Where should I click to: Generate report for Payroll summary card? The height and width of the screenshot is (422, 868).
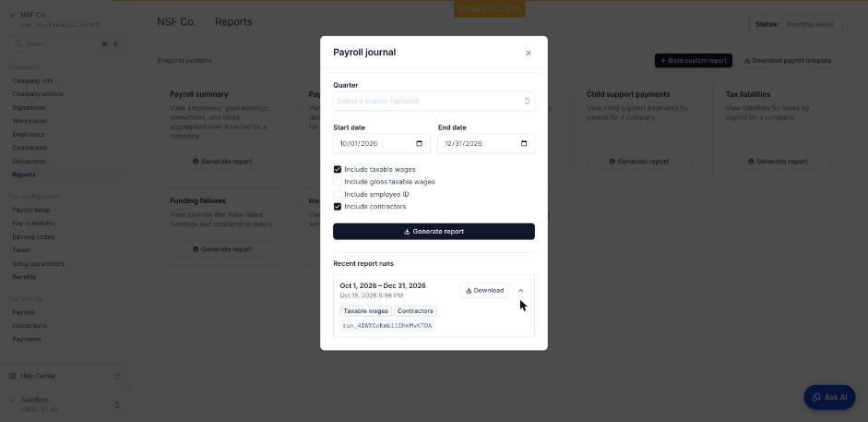pyautogui.click(x=222, y=162)
